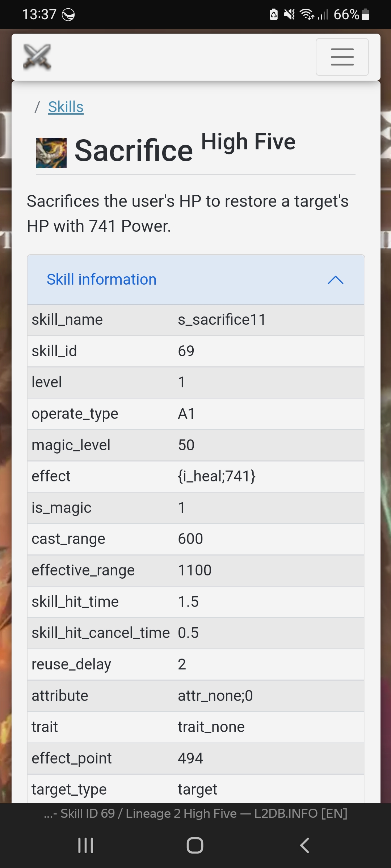
Task: Tap the page title bar mentioning L2DB.INFO
Action: coord(195,813)
